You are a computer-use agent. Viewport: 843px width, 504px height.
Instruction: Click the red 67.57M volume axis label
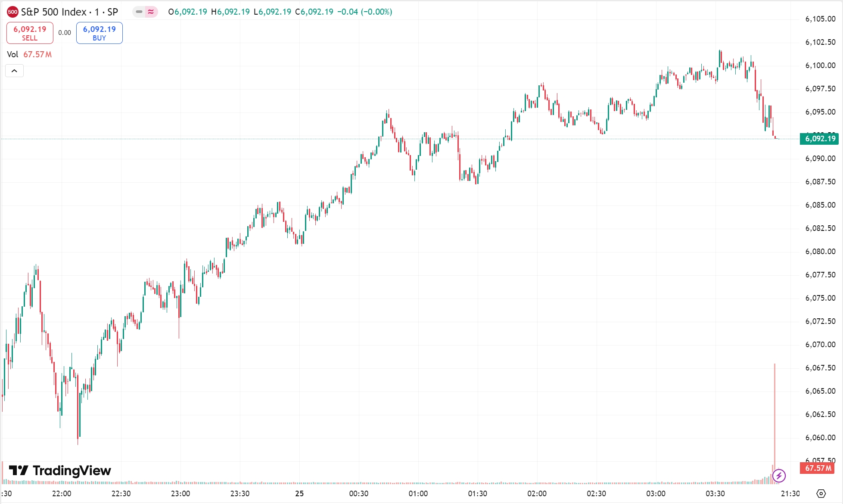pos(818,468)
